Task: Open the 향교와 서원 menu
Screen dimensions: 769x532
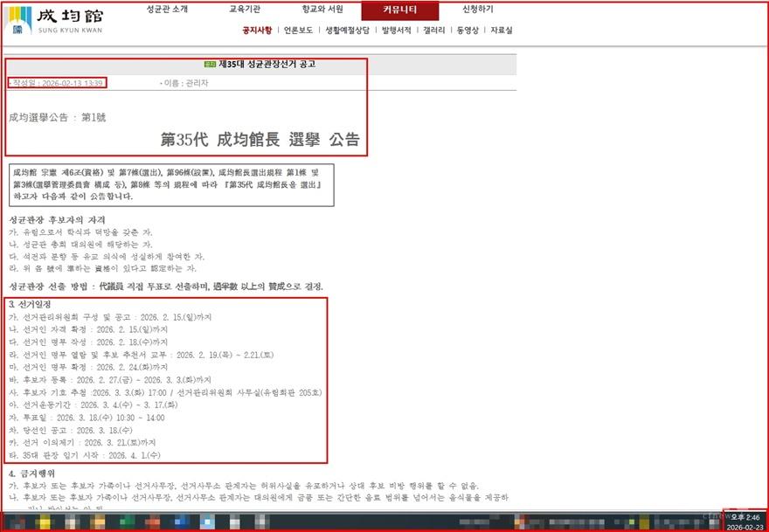Action: [322, 10]
